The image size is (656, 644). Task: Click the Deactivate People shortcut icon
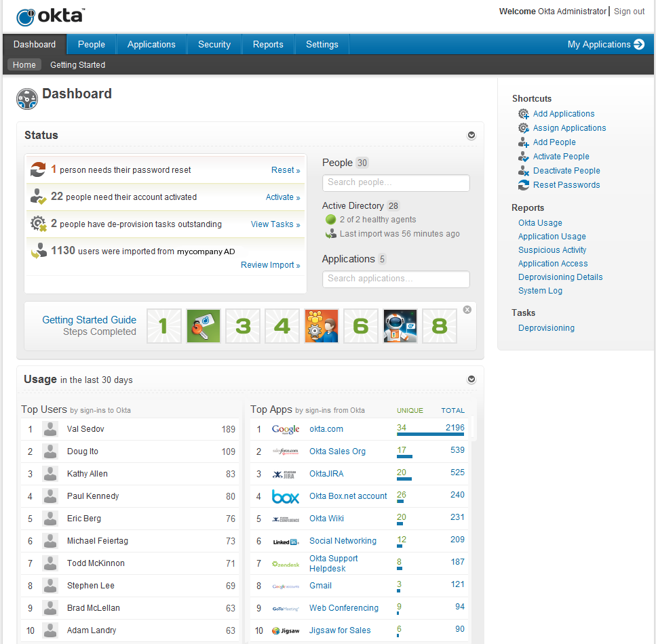(523, 171)
